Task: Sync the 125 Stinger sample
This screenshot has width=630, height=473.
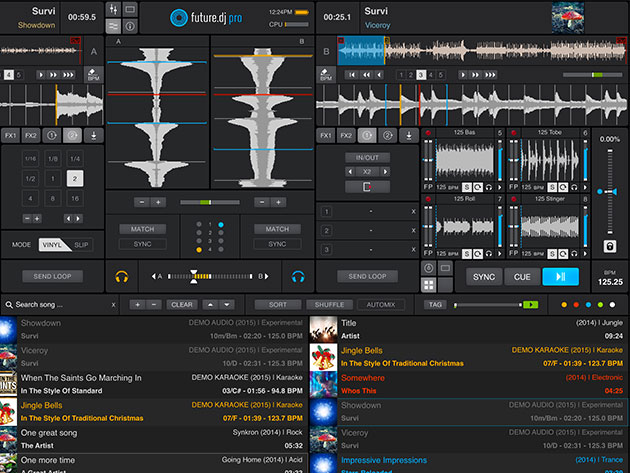Action: pyautogui.click(x=552, y=254)
